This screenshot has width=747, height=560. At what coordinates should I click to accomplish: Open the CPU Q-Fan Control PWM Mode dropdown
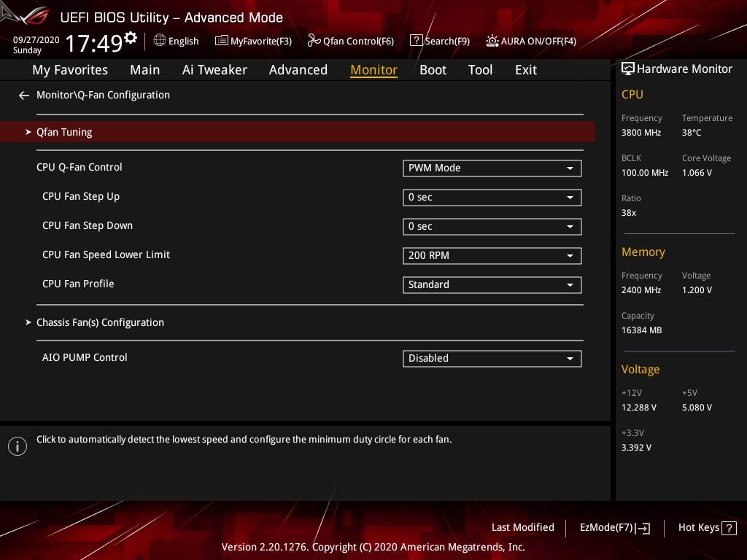point(492,168)
